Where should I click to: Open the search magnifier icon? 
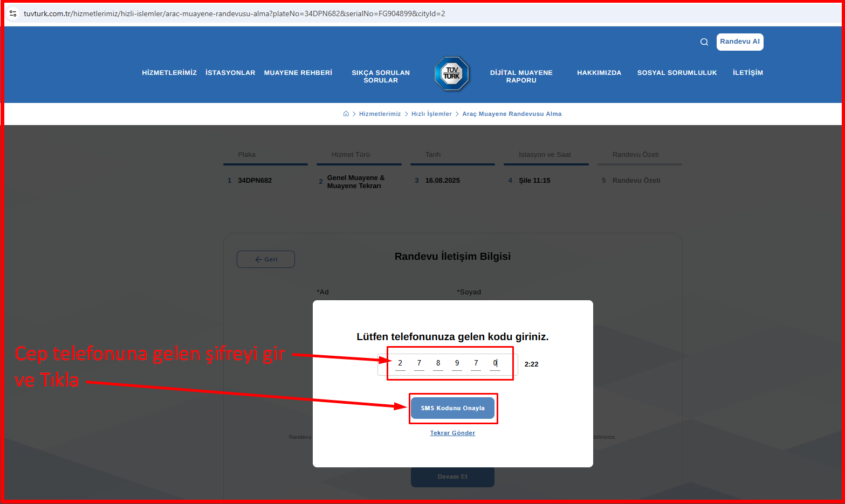(x=704, y=42)
